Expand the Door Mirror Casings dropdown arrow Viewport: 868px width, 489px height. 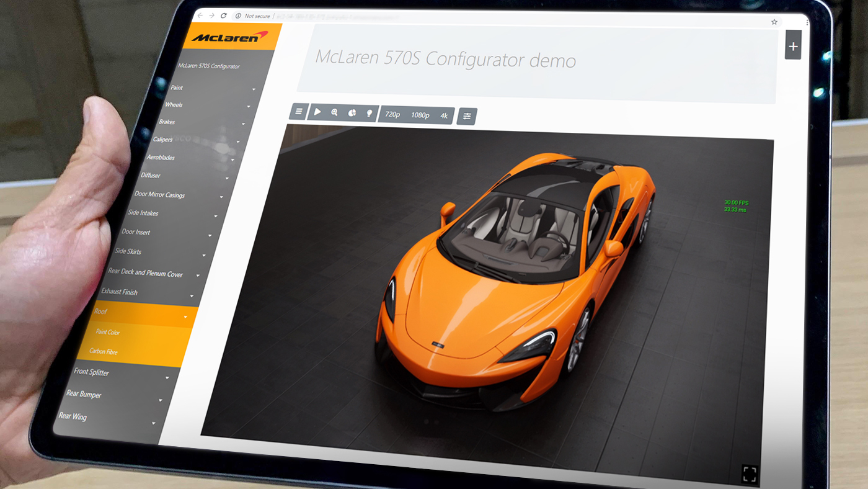[x=221, y=197]
